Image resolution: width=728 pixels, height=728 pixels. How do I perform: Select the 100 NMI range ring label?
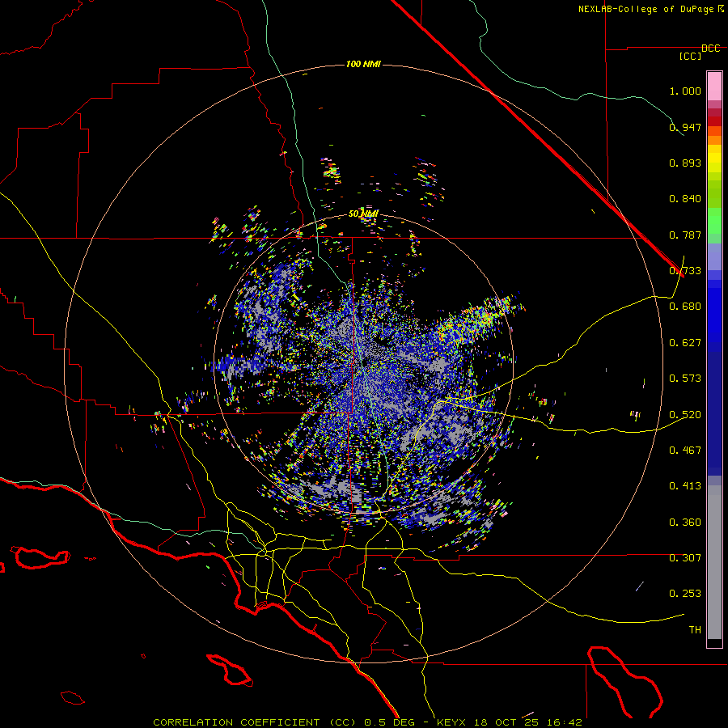coord(363,64)
